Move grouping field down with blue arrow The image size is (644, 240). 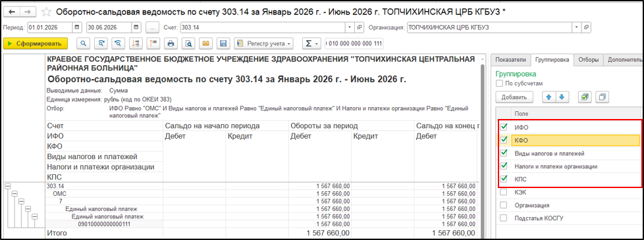click(562, 97)
